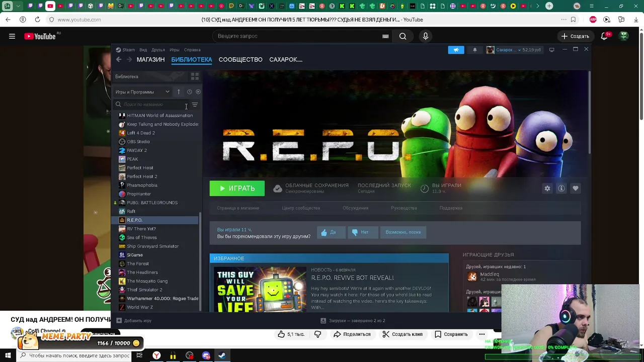The width and height of the screenshot is (644, 362).
Task: Select БИБЛИОТЕКА tab
Action: tap(192, 59)
